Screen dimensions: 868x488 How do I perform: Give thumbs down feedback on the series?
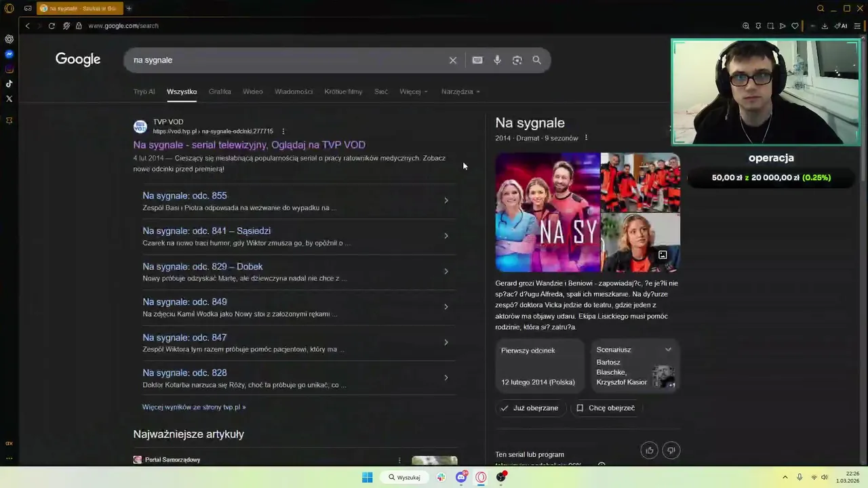[x=671, y=450]
